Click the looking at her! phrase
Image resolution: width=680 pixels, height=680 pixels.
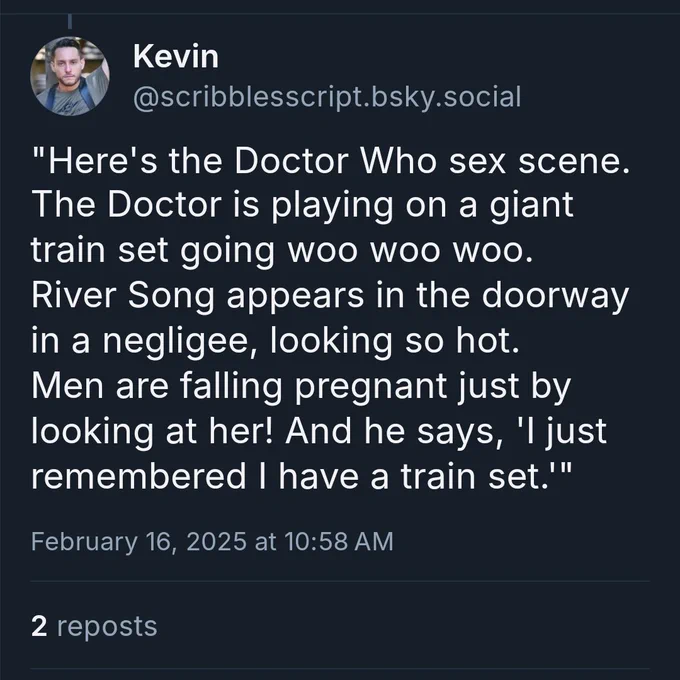152,432
